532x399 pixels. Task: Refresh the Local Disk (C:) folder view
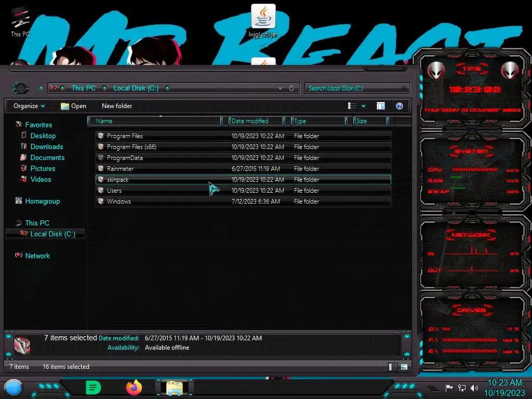pyautogui.click(x=291, y=88)
